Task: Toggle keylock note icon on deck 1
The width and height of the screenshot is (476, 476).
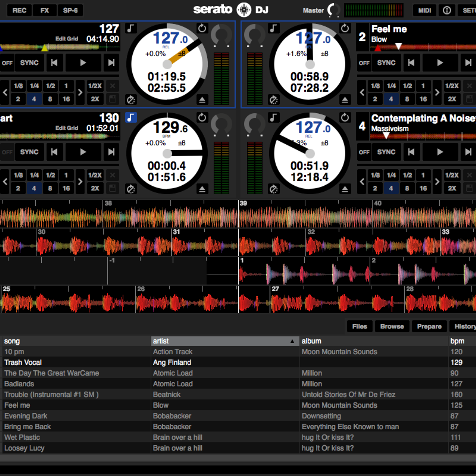Action: [x=131, y=28]
